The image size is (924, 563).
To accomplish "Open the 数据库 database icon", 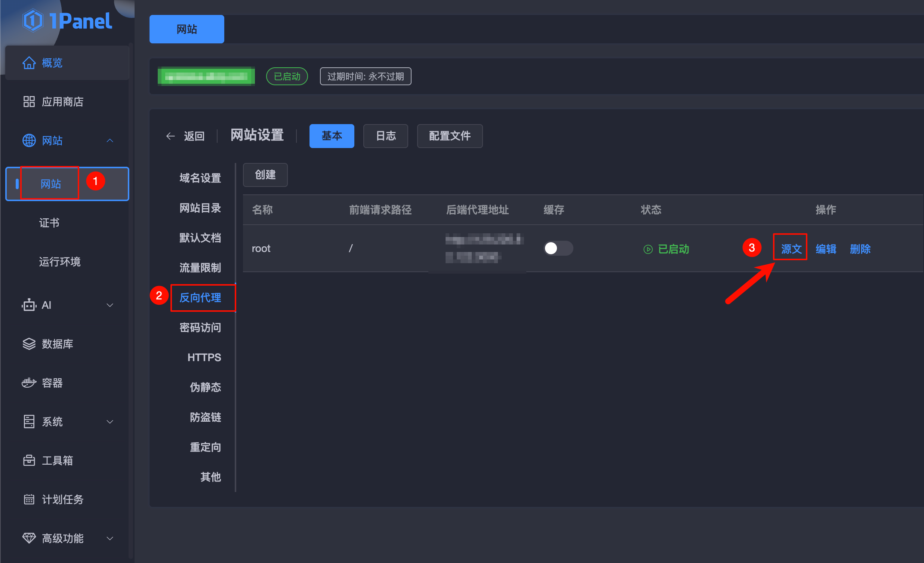I will (x=29, y=344).
